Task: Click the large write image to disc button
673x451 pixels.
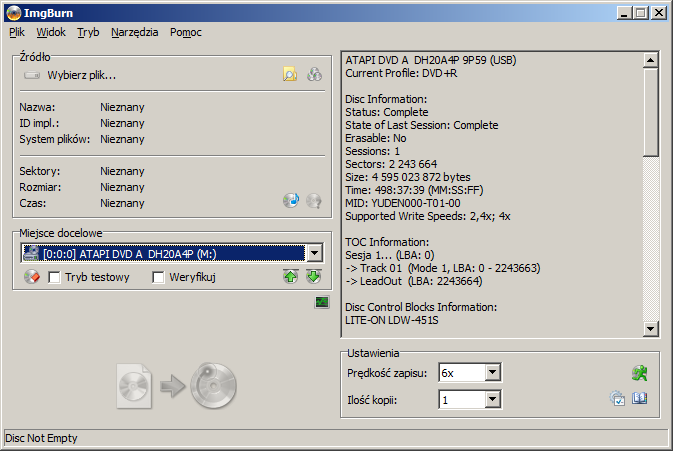Action: pos(177,386)
